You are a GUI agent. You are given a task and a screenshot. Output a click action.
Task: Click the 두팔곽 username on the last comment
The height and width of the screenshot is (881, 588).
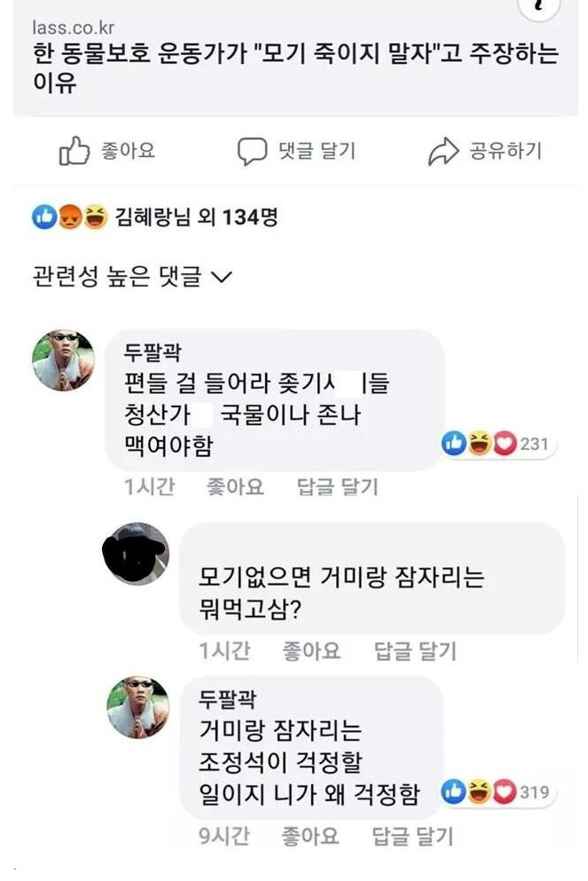point(228,700)
